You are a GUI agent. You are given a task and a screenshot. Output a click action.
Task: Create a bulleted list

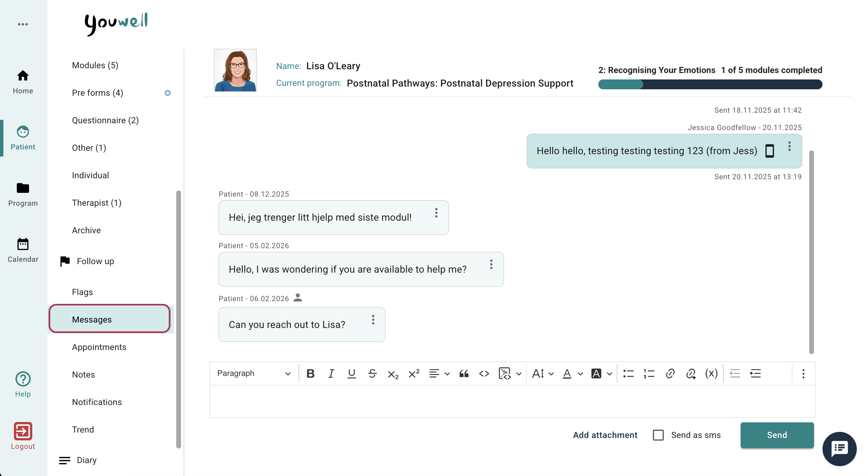click(x=628, y=373)
